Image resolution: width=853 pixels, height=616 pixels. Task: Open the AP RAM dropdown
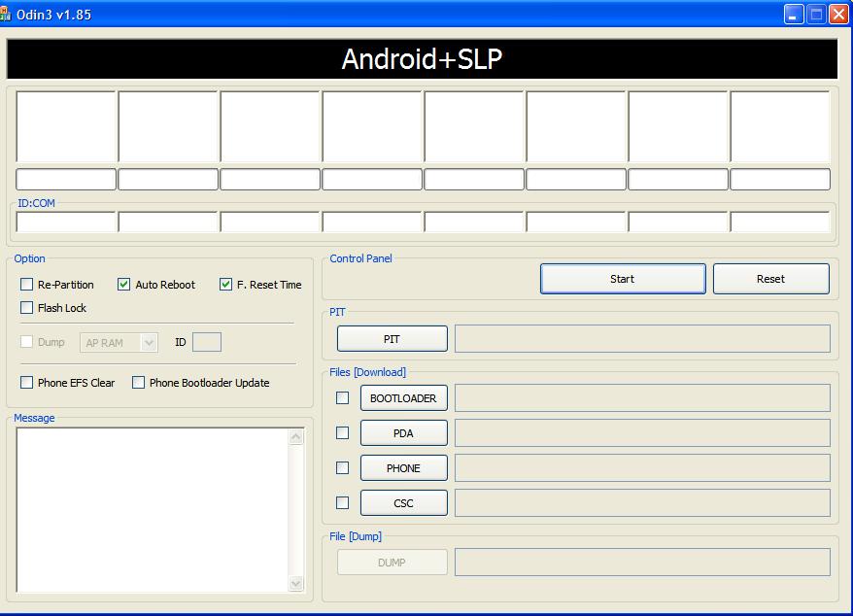click(119, 342)
